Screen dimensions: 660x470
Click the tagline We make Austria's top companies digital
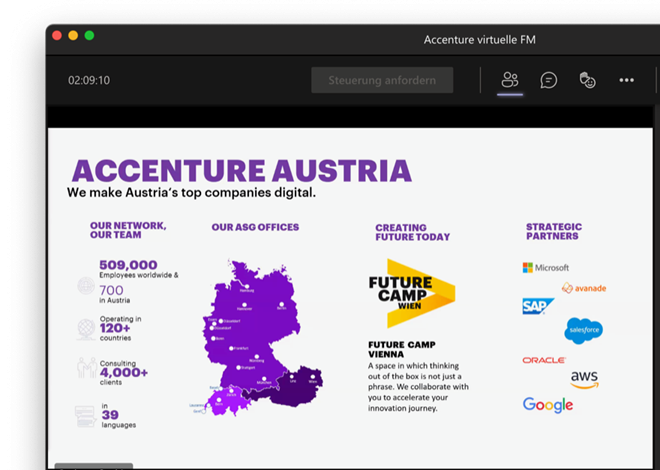191,193
